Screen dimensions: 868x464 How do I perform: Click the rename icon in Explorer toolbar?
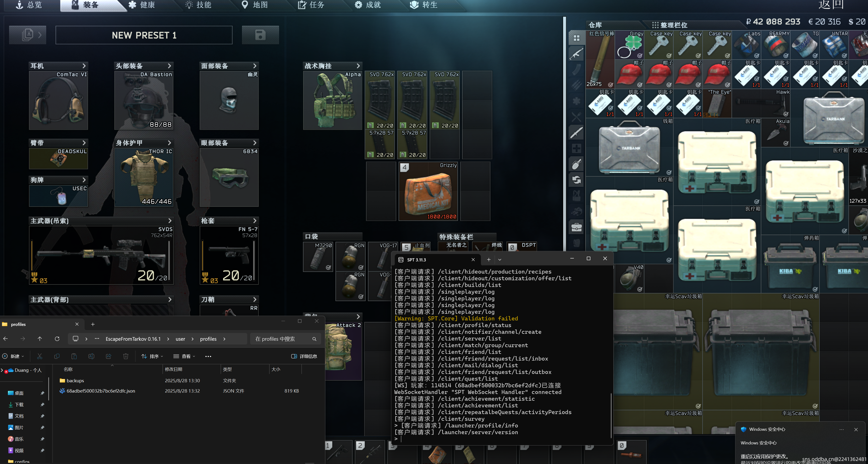[91, 356]
